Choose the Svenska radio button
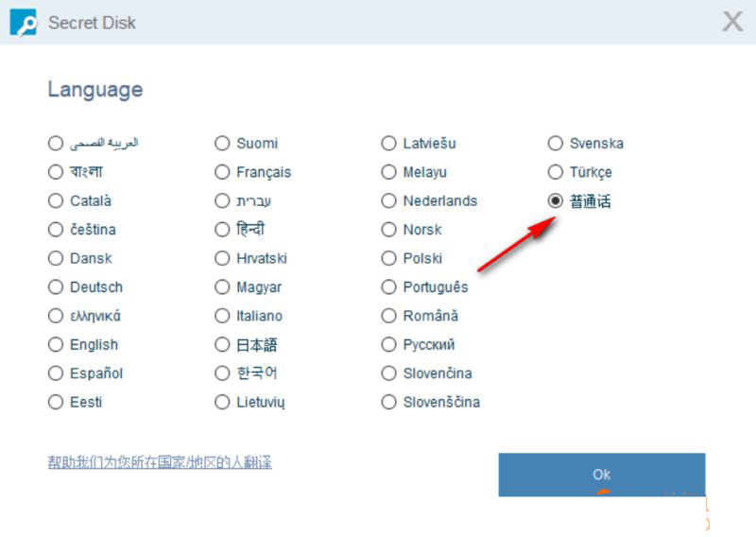Screen dimensions: 756x537 click(x=556, y=144)
